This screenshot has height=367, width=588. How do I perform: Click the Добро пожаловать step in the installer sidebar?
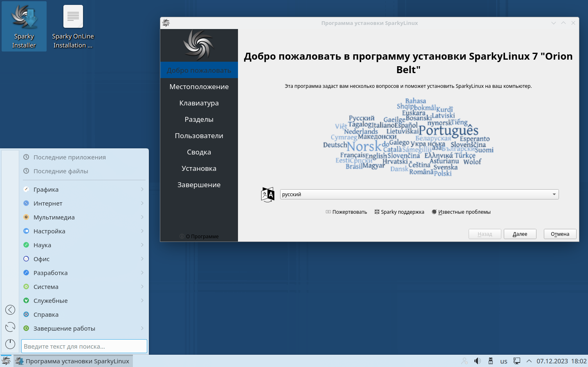199,70
